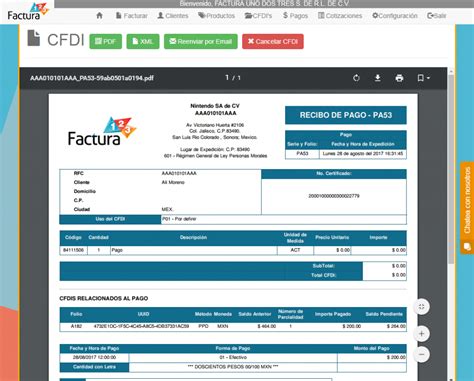This screenshot has height=381, width=474.
Task: Open the PDF bookmarks dropdown
Action: pos(423,78)
